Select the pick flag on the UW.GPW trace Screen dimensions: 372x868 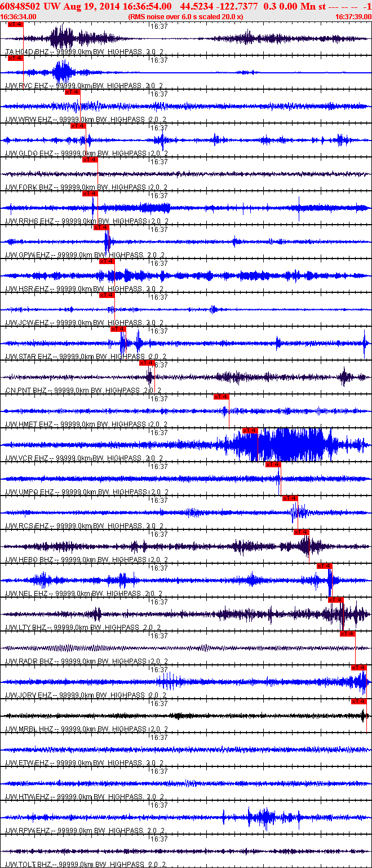pos(101,227)
